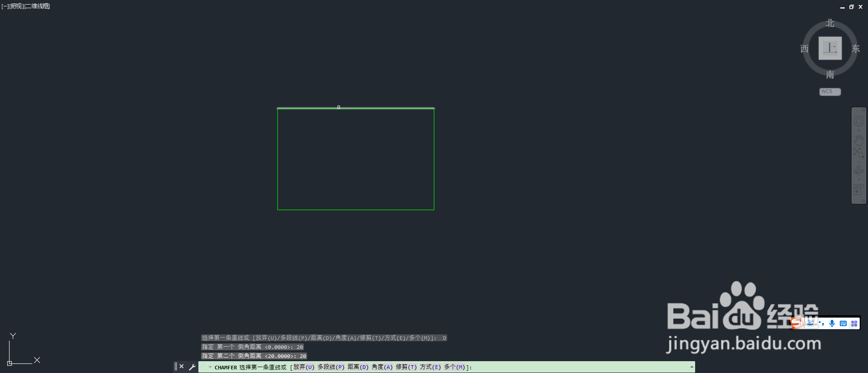
Task: Toggle 英 English input mode
Action: (811, 323)
